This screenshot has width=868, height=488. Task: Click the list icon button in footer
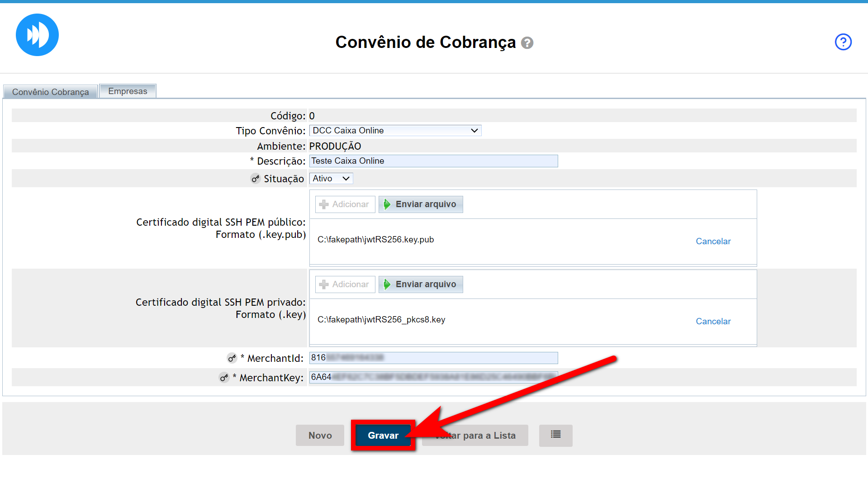tap(555, 435)
